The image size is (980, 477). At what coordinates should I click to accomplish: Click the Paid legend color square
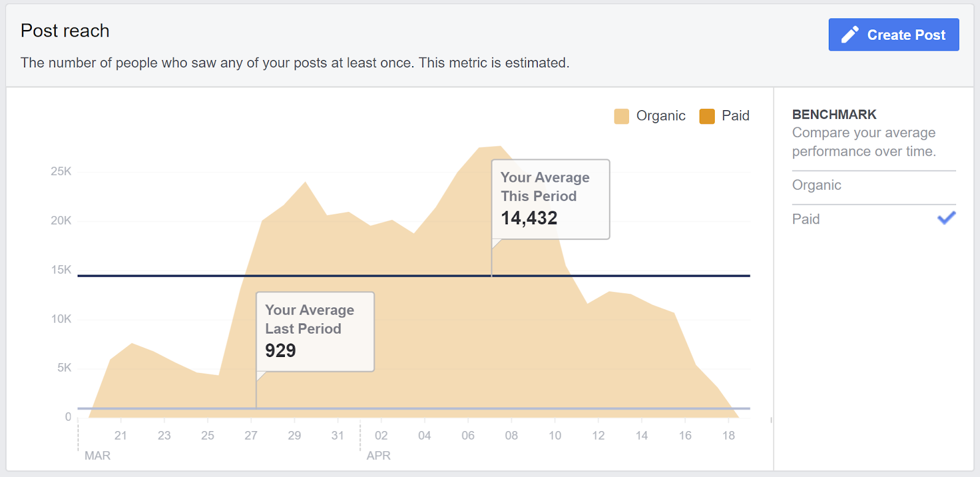point(707,116)
